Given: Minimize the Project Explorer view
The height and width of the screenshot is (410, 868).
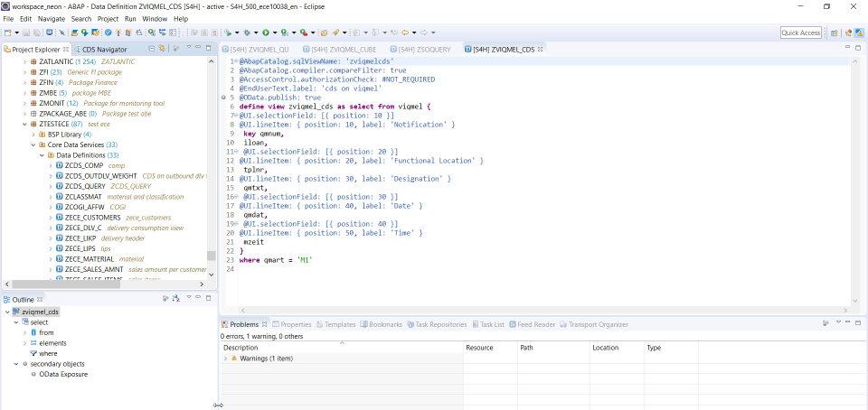Looking at the screenshot, I should pos(198,47).
